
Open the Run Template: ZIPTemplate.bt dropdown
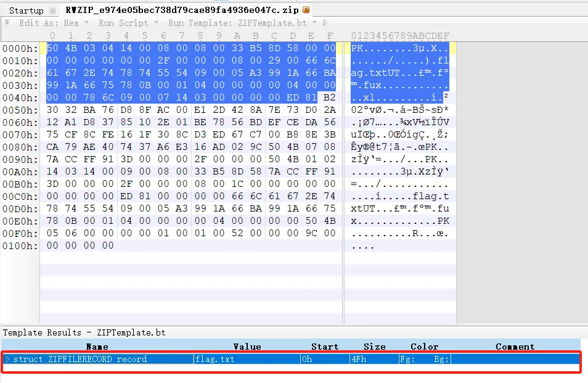(x=242, y=23)
